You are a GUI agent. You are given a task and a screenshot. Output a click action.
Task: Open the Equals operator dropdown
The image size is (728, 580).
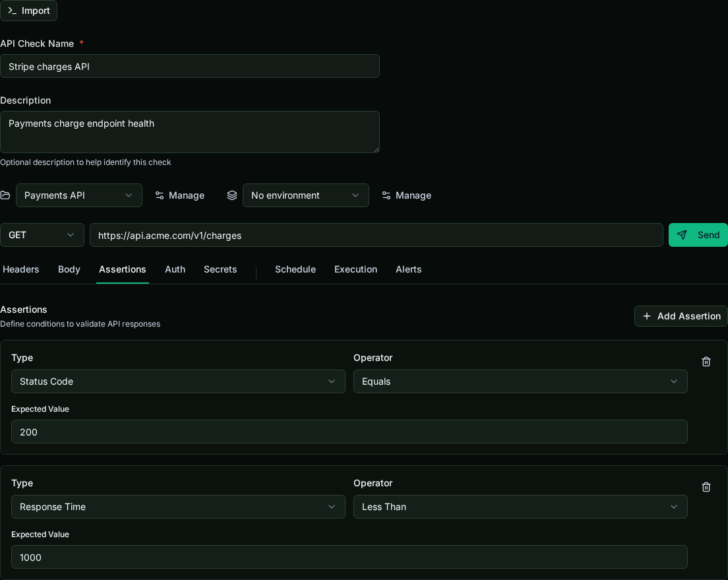tap(520, 381)
